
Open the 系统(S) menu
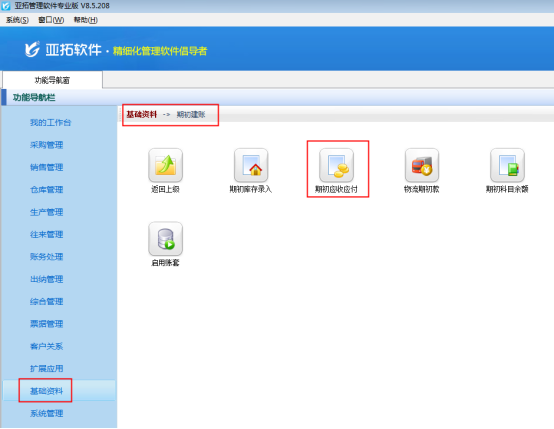[17, 20]
